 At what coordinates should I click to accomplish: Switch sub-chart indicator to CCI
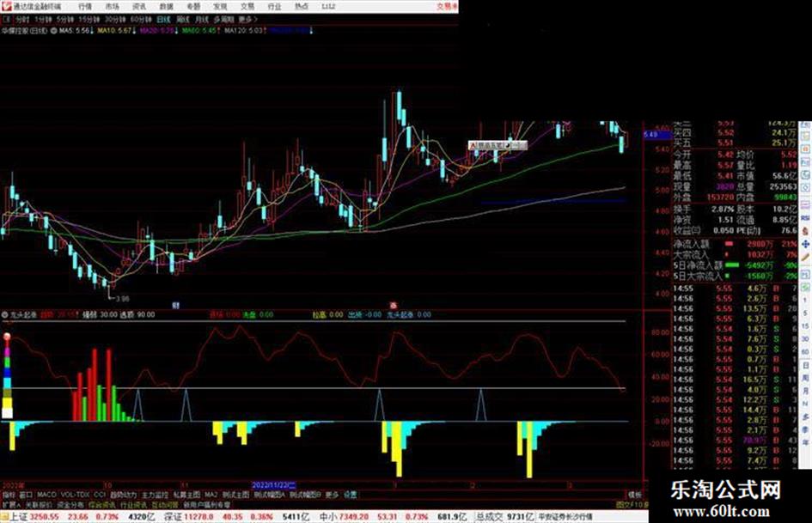click(x=100, y=495)
